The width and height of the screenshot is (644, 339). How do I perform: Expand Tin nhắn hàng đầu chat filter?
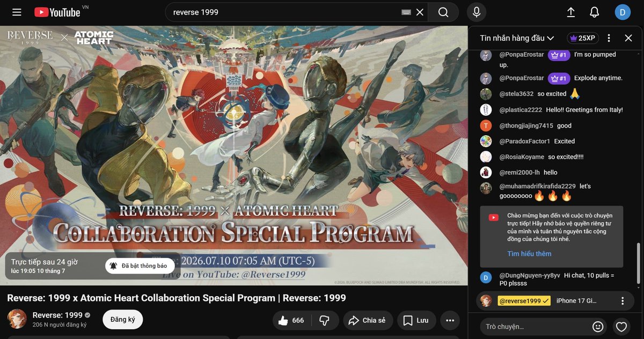517,38
